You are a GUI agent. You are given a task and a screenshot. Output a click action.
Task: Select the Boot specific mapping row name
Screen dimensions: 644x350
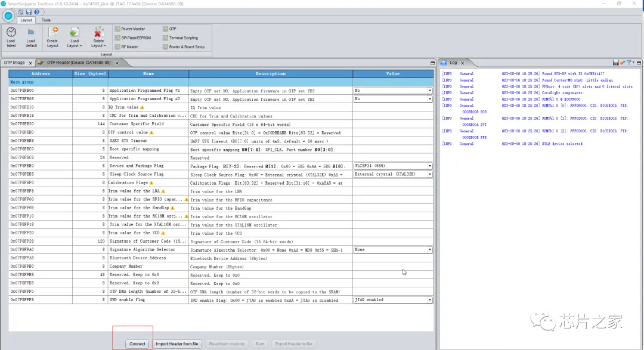[x=148, y=149]
